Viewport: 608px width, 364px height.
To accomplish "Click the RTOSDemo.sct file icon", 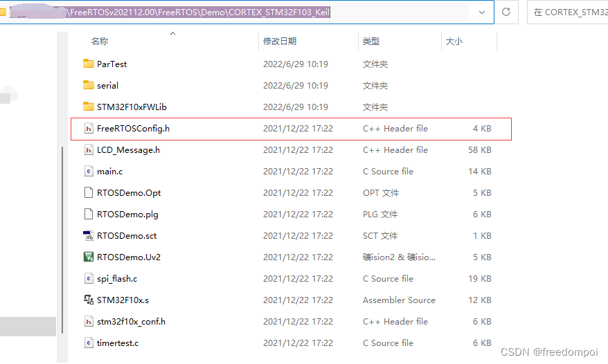I will 89,235.
